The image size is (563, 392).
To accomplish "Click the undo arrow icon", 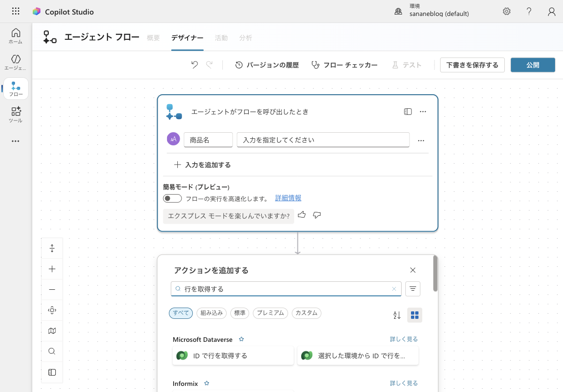I will tap(194, 65).
